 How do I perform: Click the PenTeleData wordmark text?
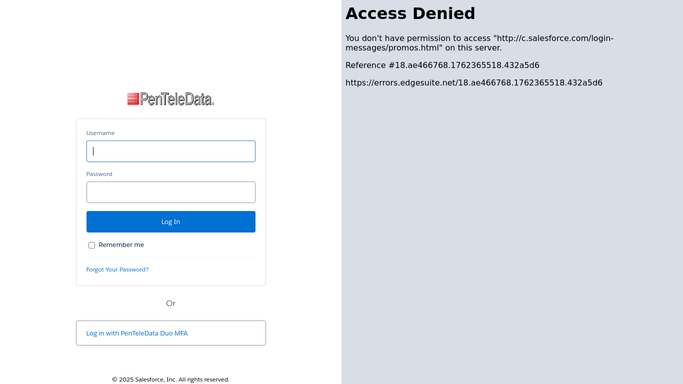coord(177,99)
